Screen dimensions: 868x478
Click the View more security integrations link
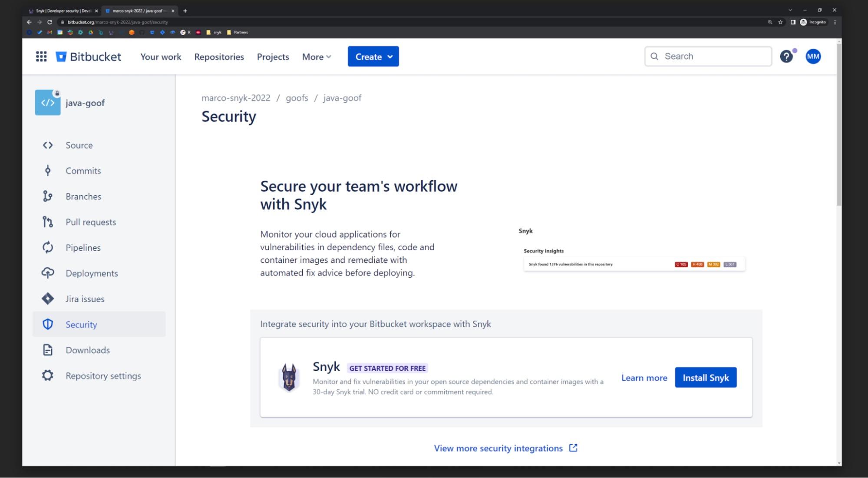[x=505, y=448]
